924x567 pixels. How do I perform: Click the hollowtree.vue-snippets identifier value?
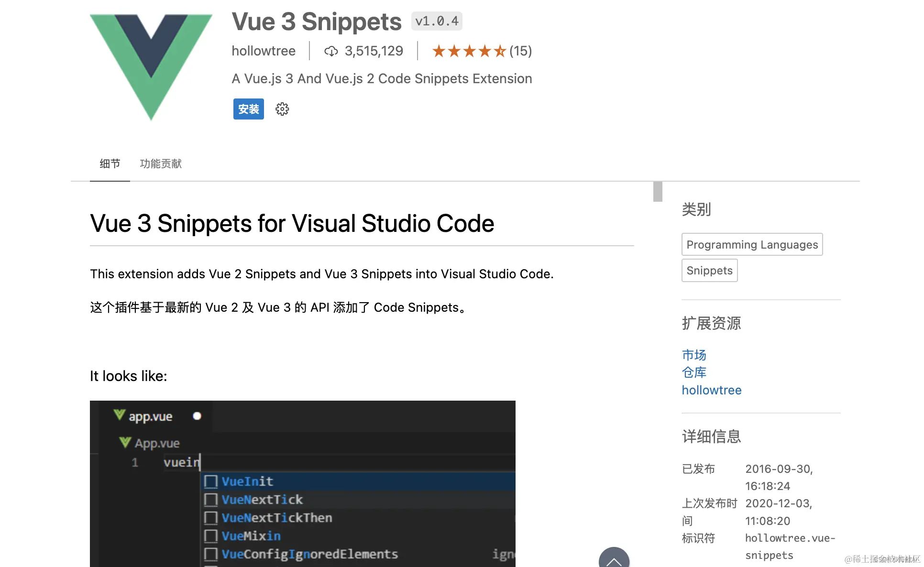(x=790, y=546)
